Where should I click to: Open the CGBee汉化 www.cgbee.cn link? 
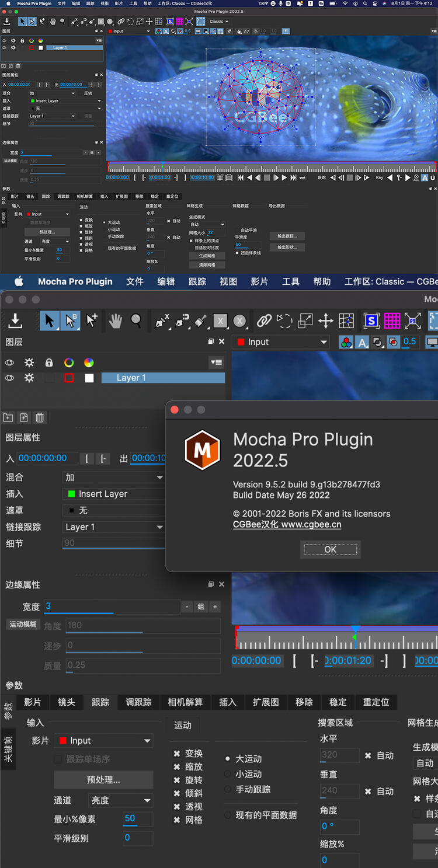tap(287, 525)
